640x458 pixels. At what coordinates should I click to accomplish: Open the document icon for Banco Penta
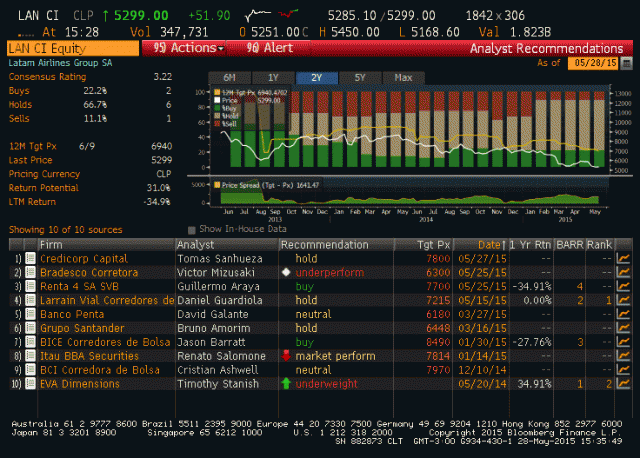(x=30, y=314)
